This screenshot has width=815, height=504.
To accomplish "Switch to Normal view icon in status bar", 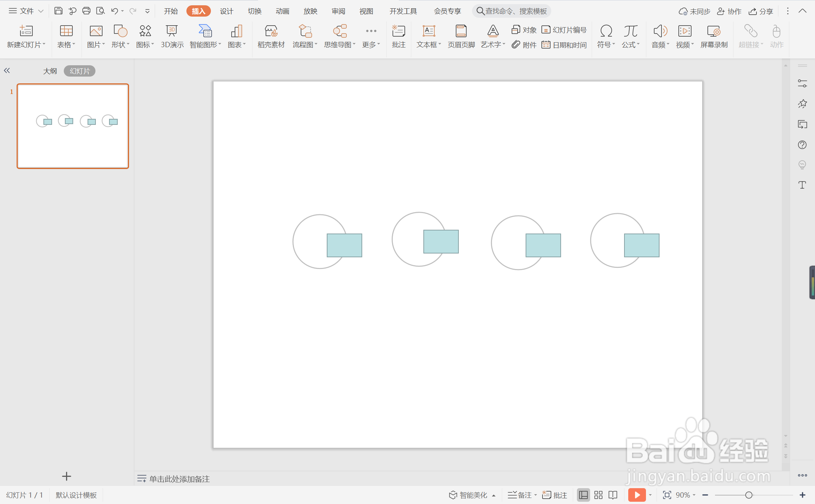I will tap(583, 495).
